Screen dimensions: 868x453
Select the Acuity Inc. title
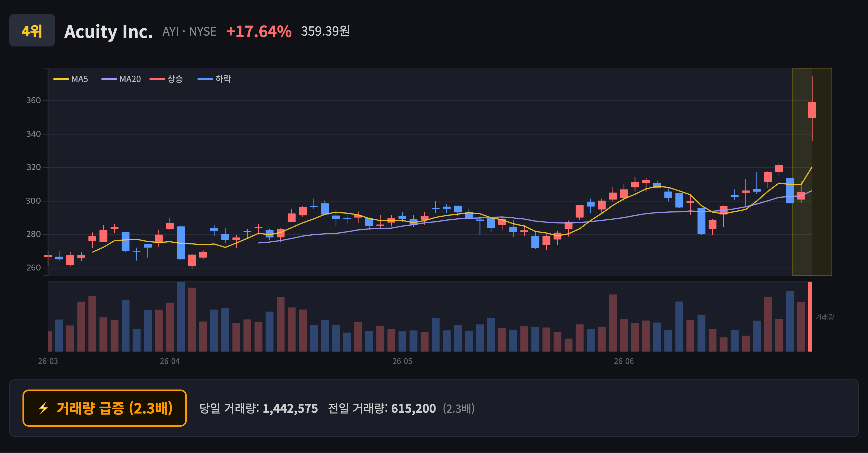coord(109,32)
